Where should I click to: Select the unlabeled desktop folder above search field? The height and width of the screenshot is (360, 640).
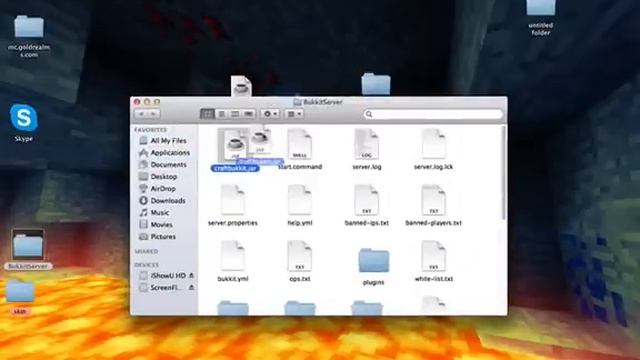(x=376, y=85)
